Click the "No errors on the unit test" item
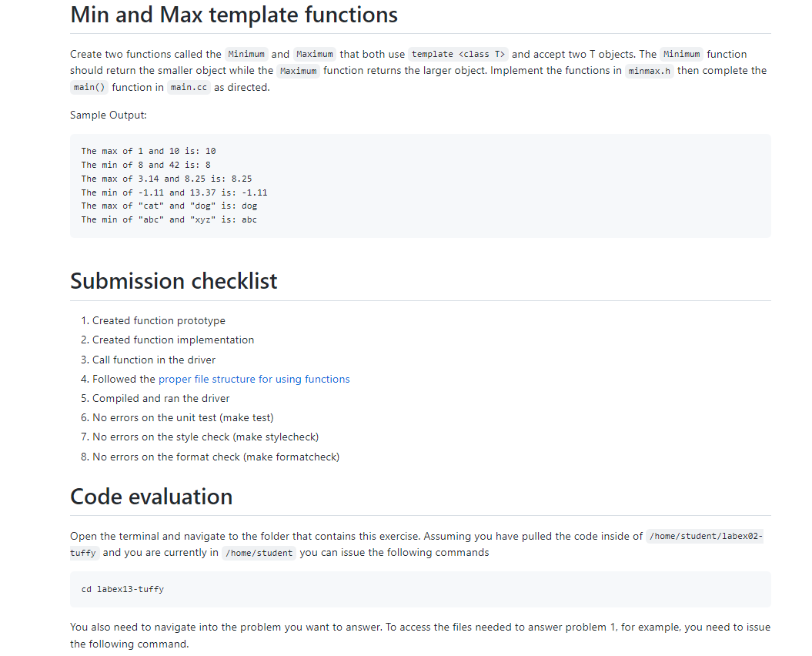This screenshot has height=656, width=812. (x=177, y=417)
